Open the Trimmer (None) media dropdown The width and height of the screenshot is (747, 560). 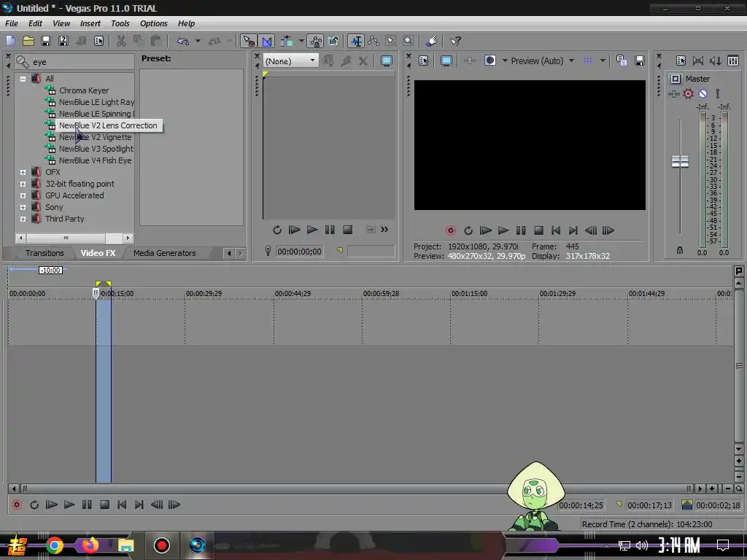(x=290, y=61)
